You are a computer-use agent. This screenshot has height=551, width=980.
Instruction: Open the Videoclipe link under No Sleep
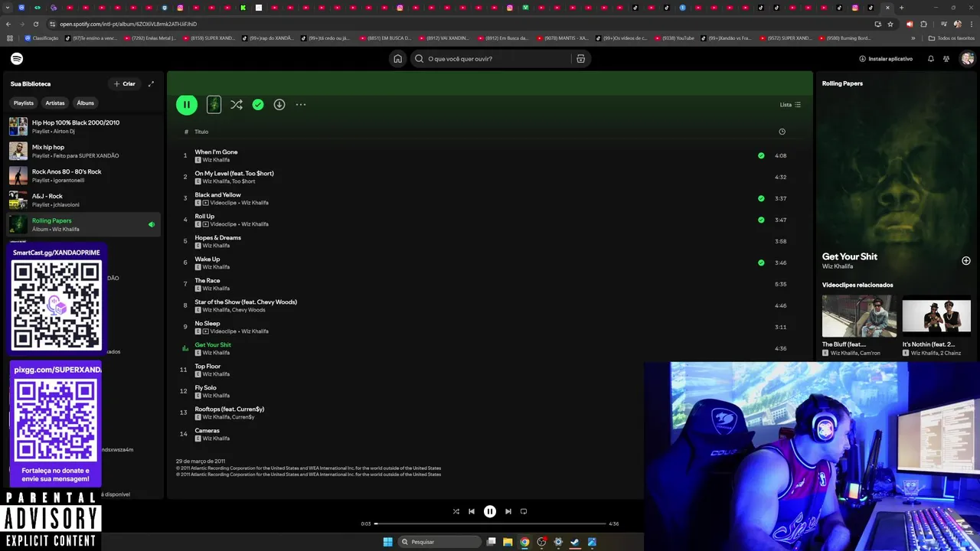tap(224, 331)
